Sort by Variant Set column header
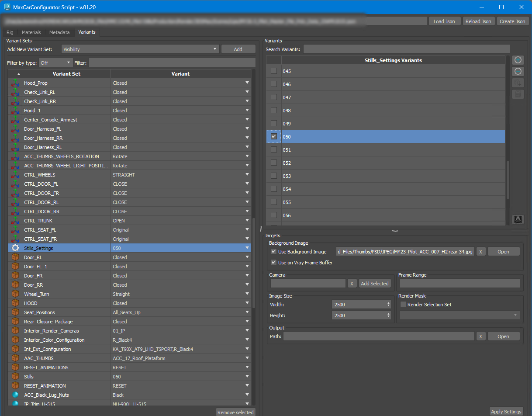Screen dimensions: 532x416 pos(66,74)
